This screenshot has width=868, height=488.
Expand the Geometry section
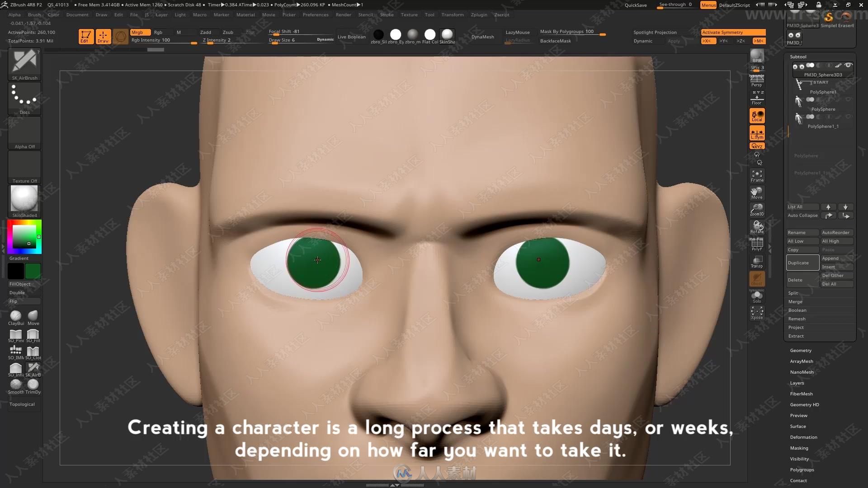point(801,350)
